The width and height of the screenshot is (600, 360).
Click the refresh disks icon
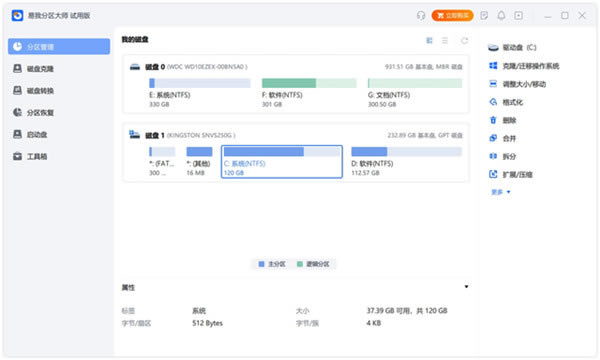tap(464, 41)
